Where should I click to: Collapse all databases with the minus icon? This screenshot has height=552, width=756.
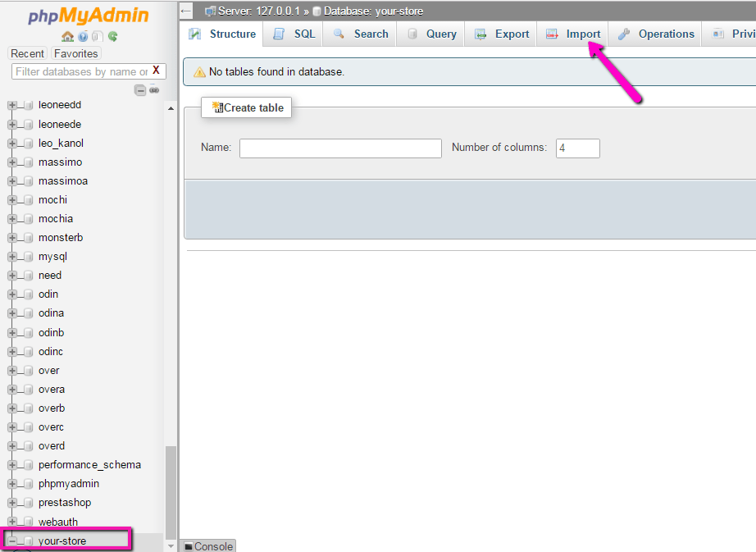click(140, 90)
